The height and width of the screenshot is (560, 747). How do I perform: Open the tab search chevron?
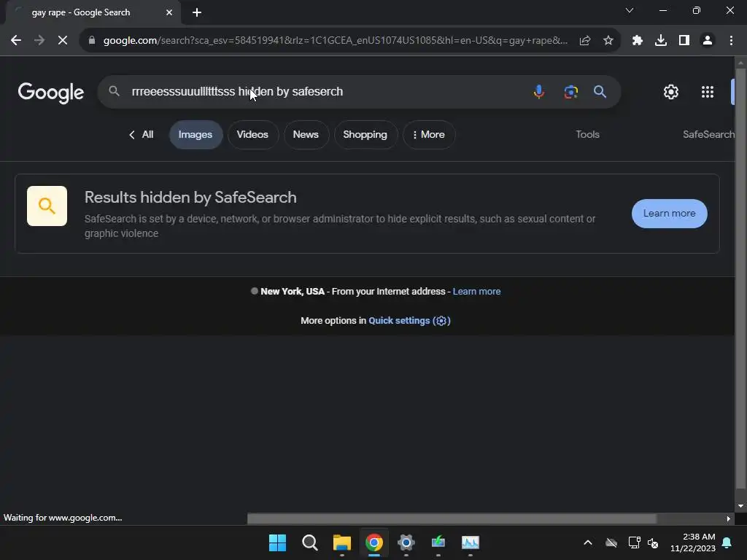(x=630, y=10)
